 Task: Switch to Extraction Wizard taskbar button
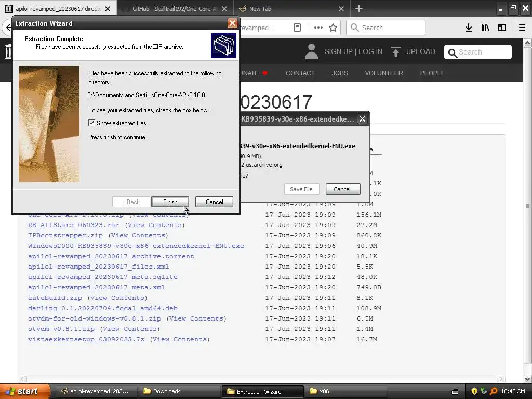coord(262,391)
